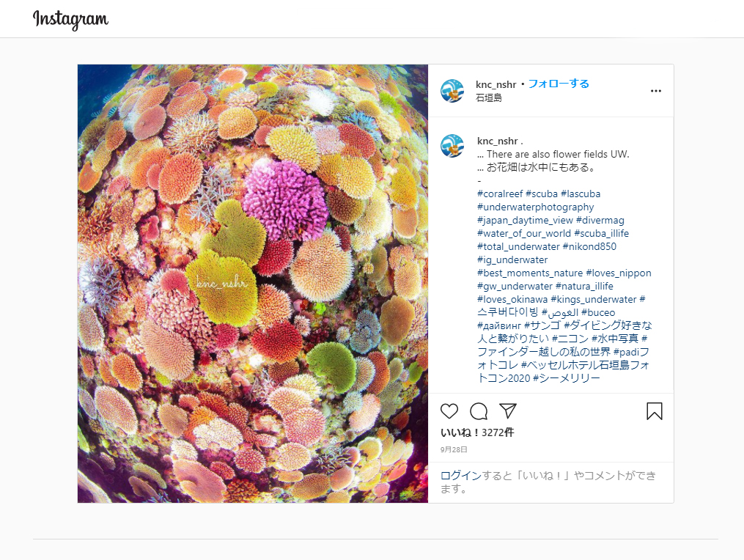Click the #coralreef hashtag
This screenshot has height=560, width=744.
coord(499,194)
